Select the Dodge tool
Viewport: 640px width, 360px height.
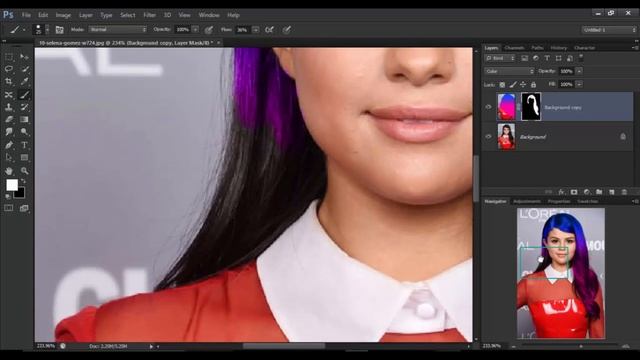(24, 132)
